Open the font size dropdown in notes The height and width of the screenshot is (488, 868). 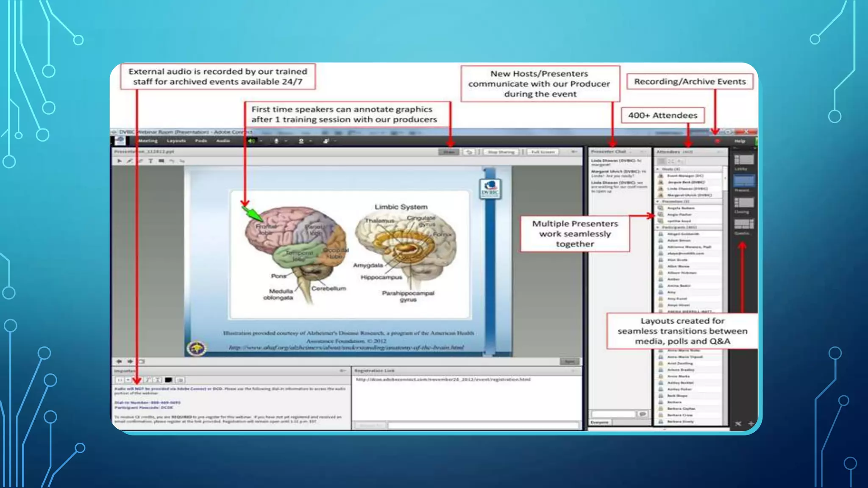(128, 380)
